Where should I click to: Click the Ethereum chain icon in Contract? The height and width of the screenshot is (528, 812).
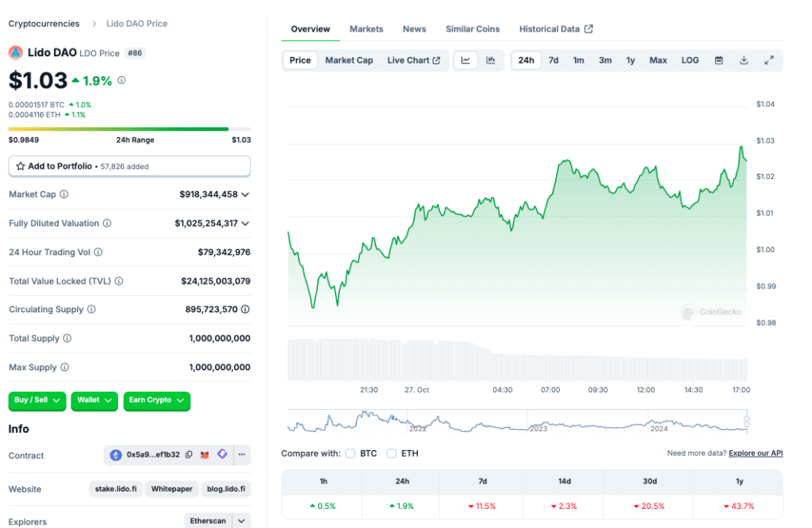click(x=116, y=454)
